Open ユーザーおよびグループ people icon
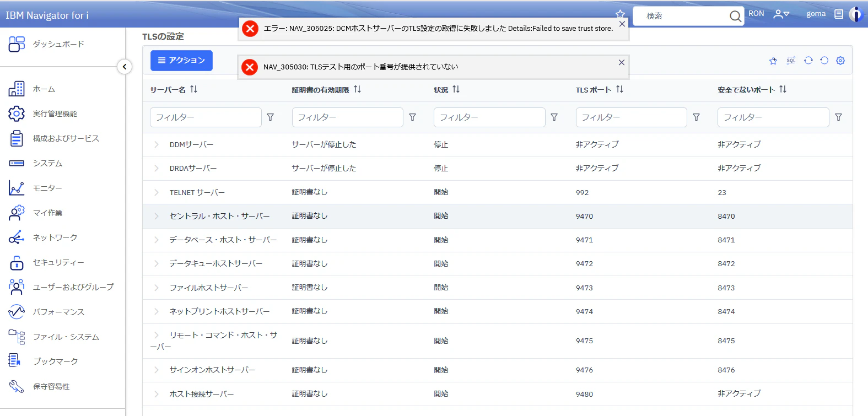868x416 pixels. tap(17, 287)
